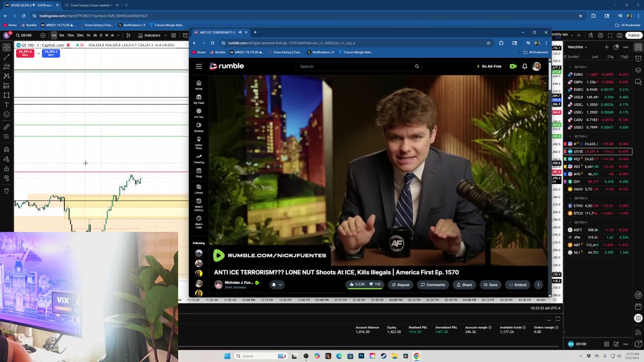Select the 30m timeframe
Screen dimensions: 644x362
(80, 35)
